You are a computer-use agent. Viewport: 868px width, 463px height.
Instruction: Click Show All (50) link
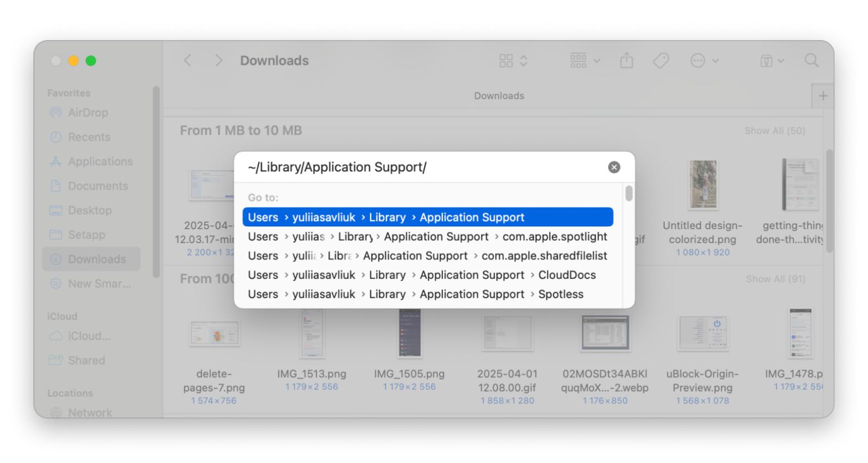(775, 131)
